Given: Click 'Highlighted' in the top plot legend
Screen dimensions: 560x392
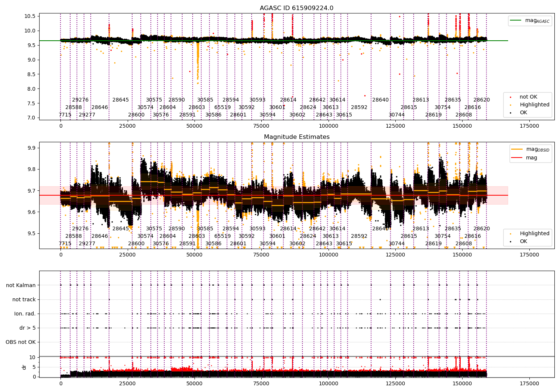Looking at the screenshot, I should tap(535, 105).
